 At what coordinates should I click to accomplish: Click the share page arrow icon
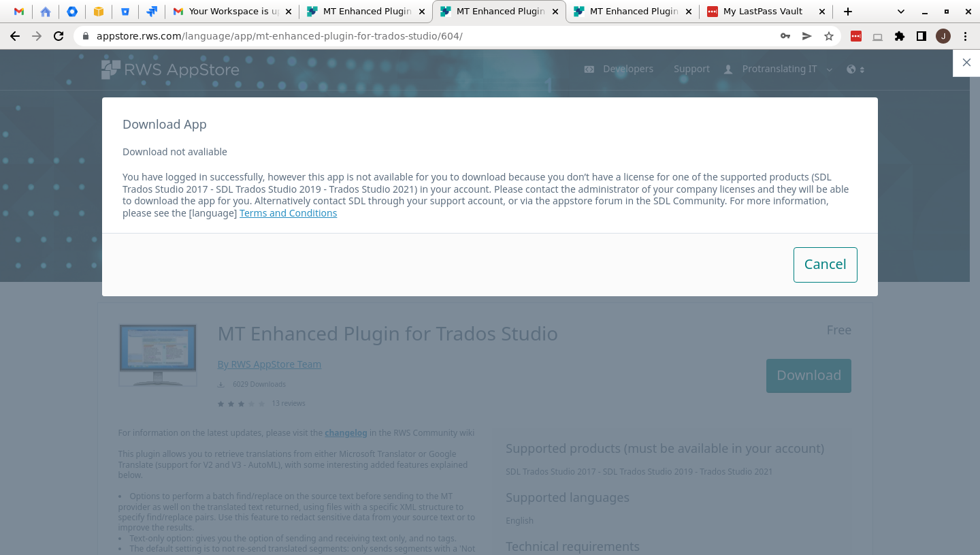[806, 36]
